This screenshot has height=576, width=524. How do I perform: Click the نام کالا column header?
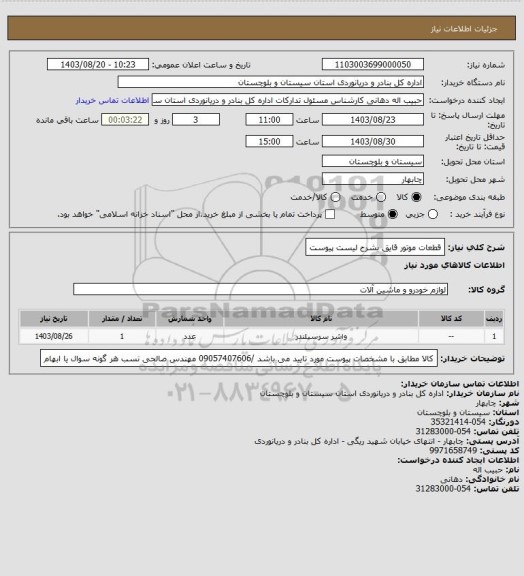click(x=321, y=318)
